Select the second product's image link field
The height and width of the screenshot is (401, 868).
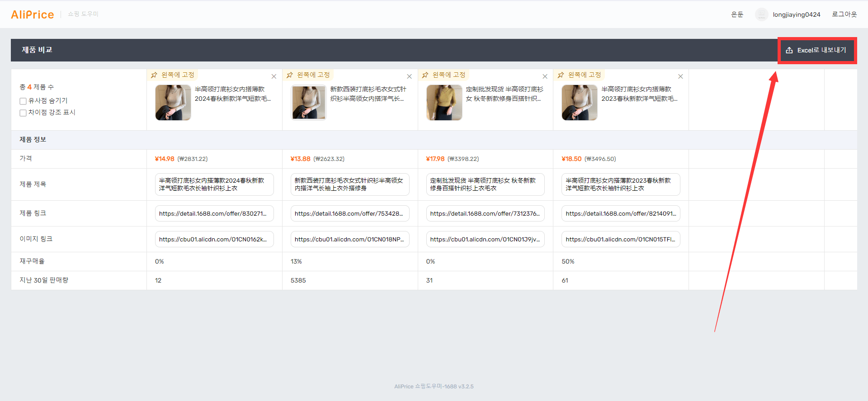coord(350,239)
